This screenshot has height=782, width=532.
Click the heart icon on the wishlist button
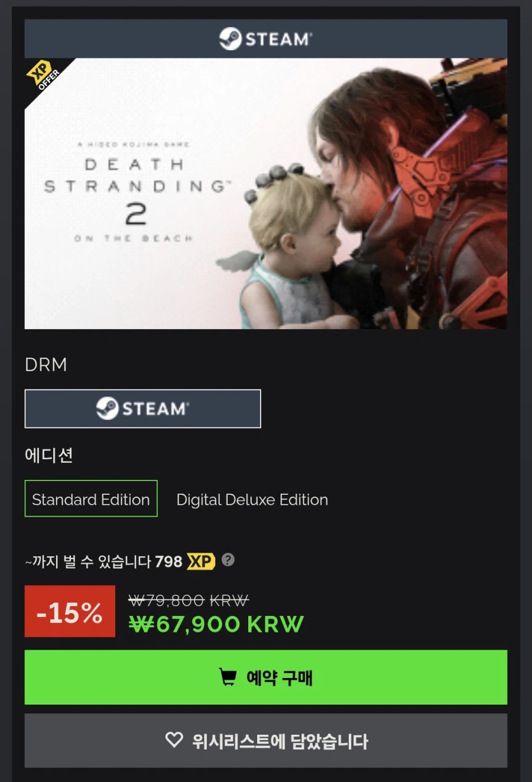pos(174,739)
